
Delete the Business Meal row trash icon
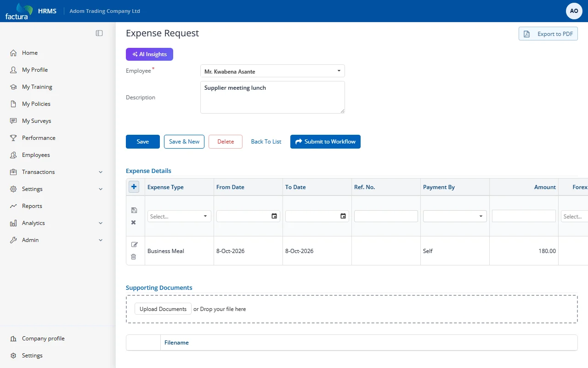[x=134, y=257]
